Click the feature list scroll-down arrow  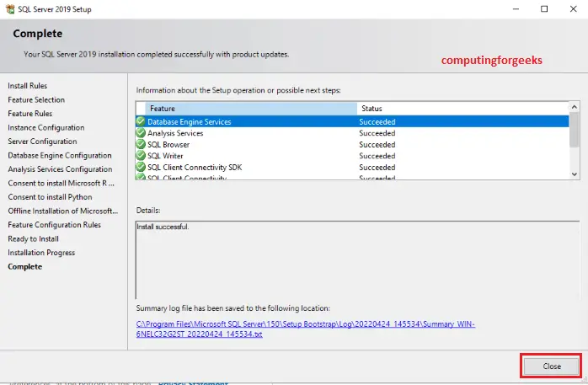(x=575, y=174)
